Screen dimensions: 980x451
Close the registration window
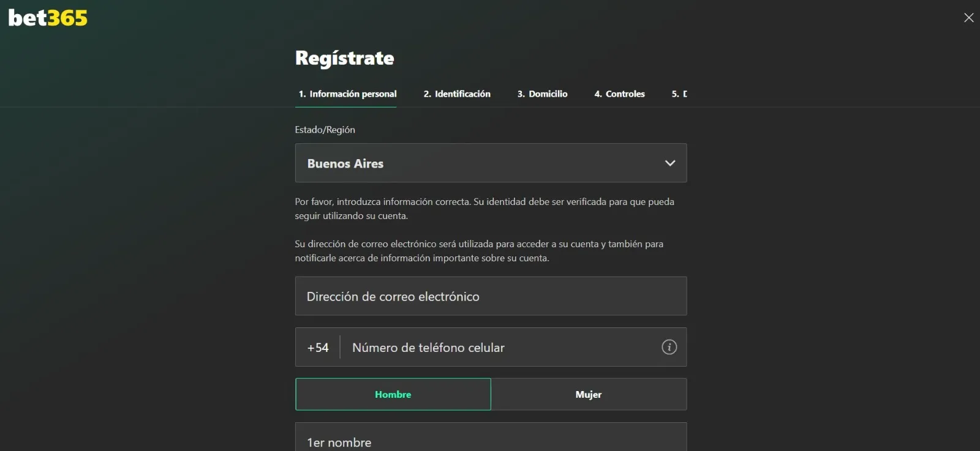click(968, 18)
